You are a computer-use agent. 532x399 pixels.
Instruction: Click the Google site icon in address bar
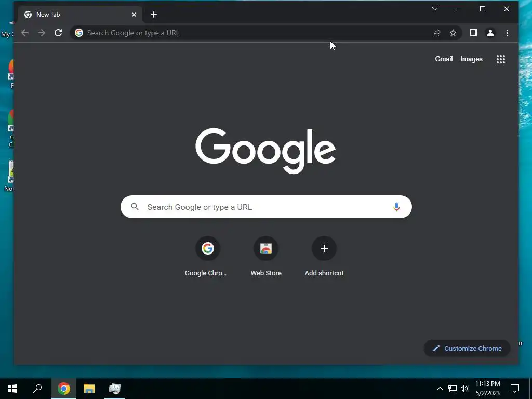click(79, 33)
